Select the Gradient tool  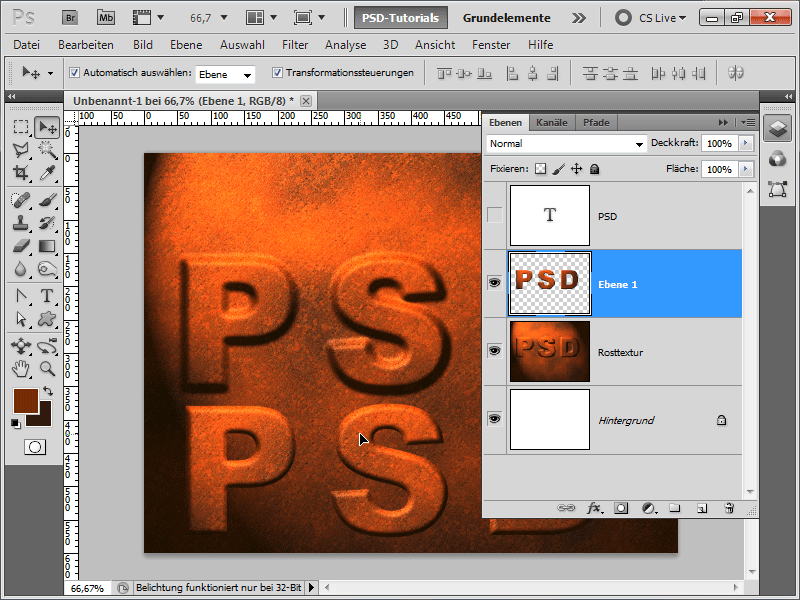tap(47, 246)
